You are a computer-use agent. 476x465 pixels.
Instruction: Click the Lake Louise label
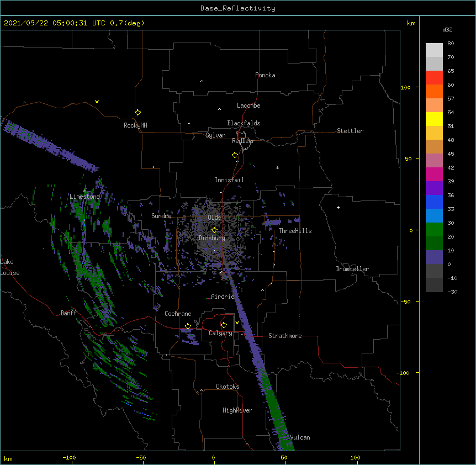(x=10, y=267)
